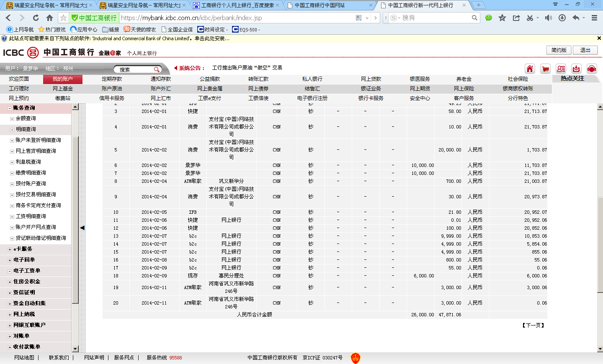Image resolution: width=603 pixels, height=364 pixels.
Task: Expand the 住房公积金 section
Action: click(x=10, y=282)
